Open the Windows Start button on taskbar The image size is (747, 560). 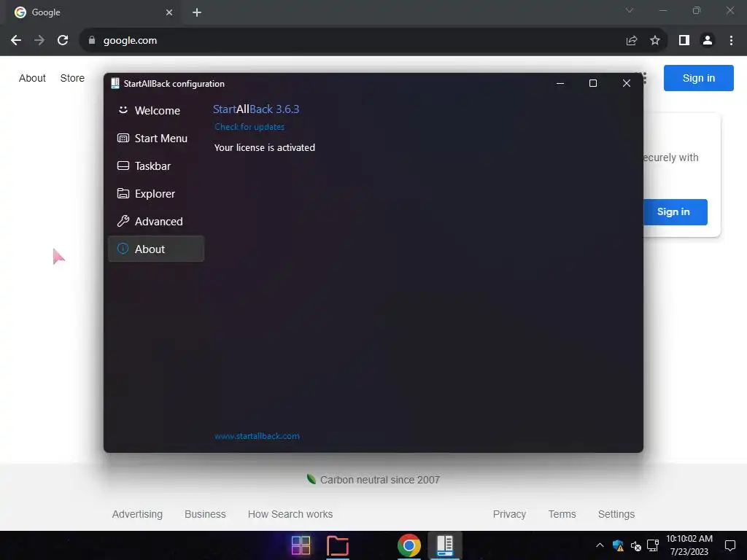301,545
